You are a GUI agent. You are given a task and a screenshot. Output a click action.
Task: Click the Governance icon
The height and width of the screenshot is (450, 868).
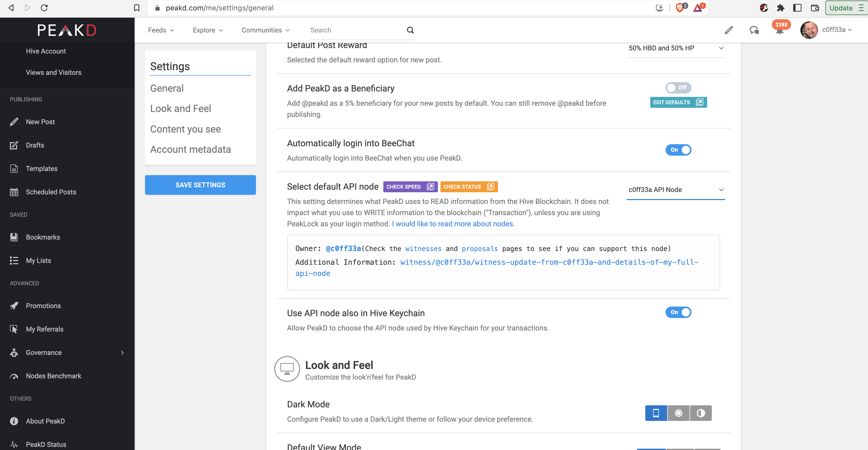(x=14, y=352)
